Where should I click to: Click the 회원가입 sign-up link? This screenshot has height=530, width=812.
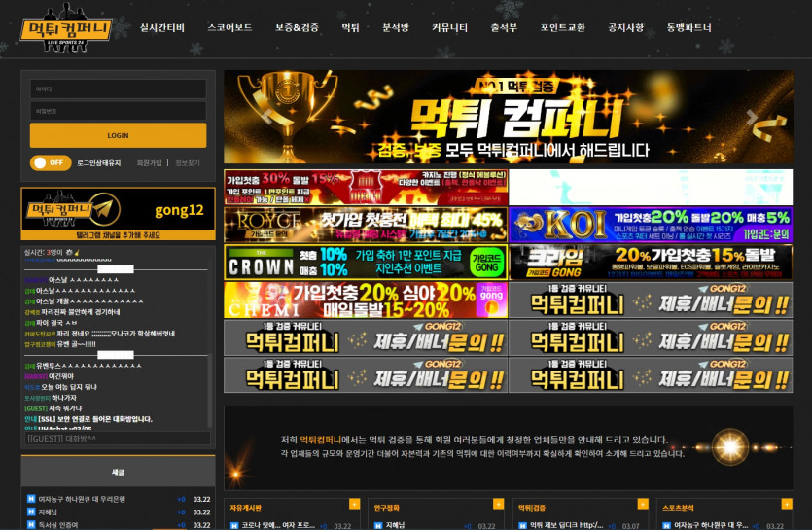click(x=149, y=163)
